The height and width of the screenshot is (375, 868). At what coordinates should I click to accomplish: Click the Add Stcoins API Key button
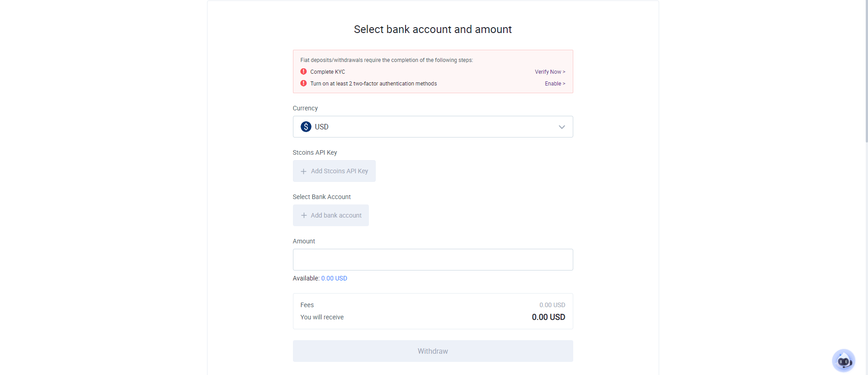tap(334, 171)
